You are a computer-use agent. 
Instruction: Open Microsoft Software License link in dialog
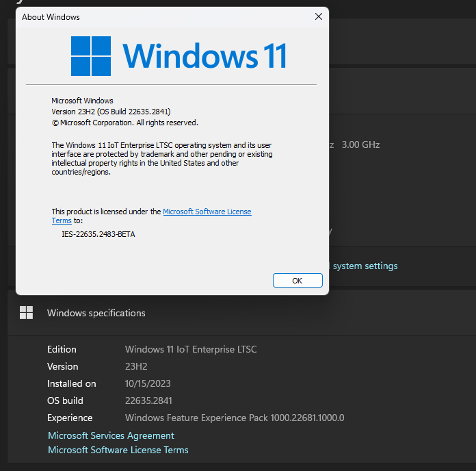207,212
